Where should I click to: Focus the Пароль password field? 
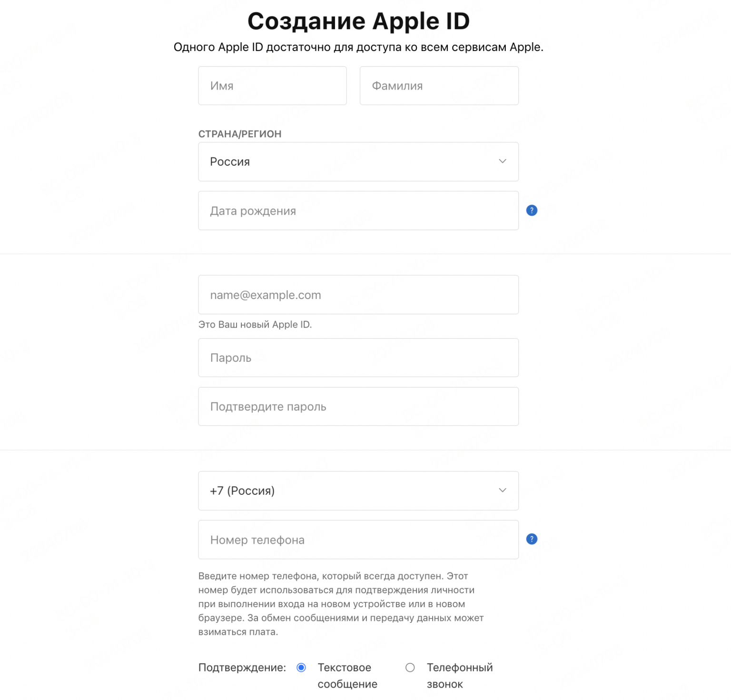pos(358,358)
